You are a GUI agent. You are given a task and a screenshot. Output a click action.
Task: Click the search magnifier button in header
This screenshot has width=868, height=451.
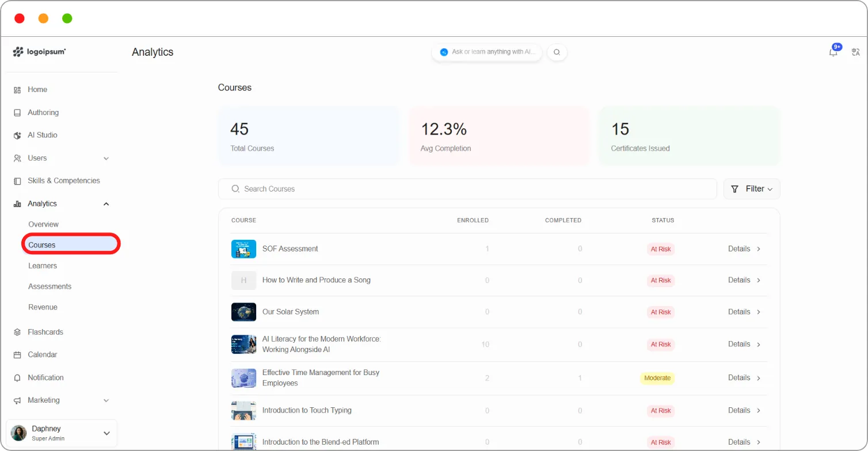tap(557, 52)
